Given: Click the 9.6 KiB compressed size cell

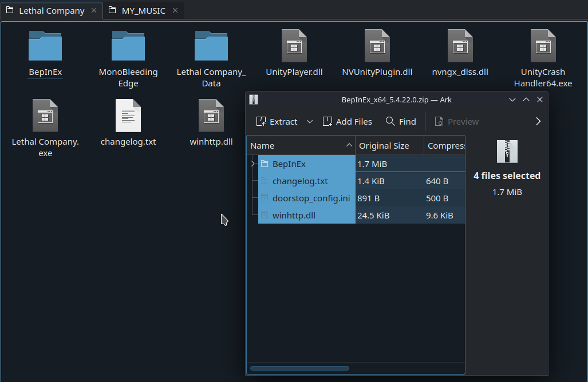Looking at the screenshot, I should [x=440, y=216].
